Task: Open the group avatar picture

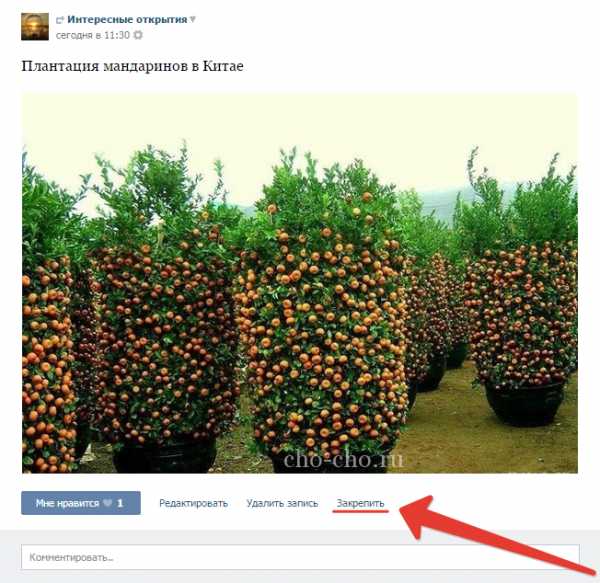Action: pyautogui.click(x=35, y=26)
